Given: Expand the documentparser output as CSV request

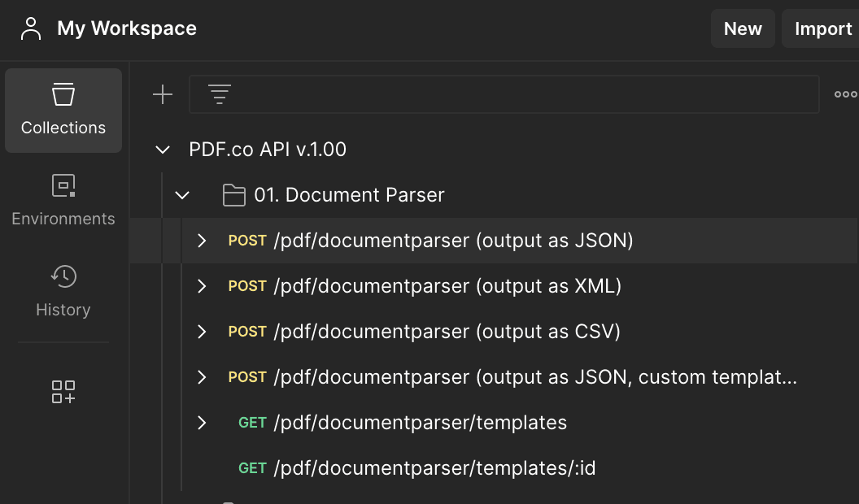Looking at the screenshot, I should 203,332.
